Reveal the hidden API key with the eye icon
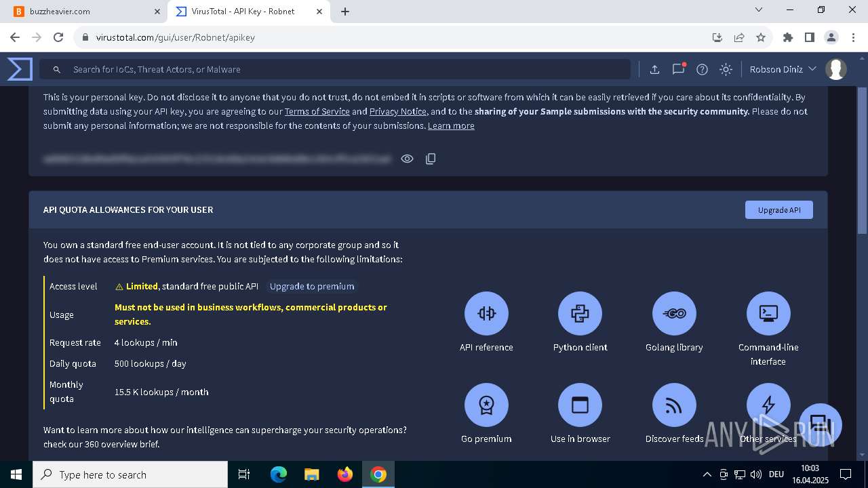Viewport: 868px width, 488px height. tap(407, 159)
